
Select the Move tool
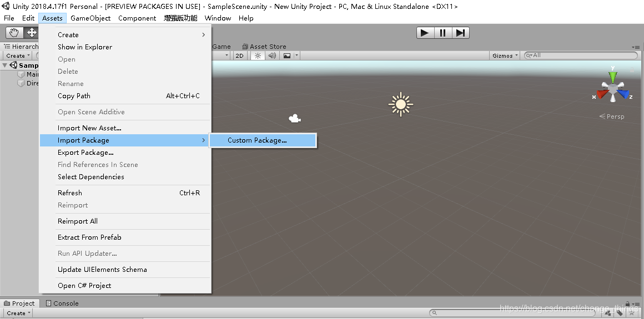[x=31, y=32]
